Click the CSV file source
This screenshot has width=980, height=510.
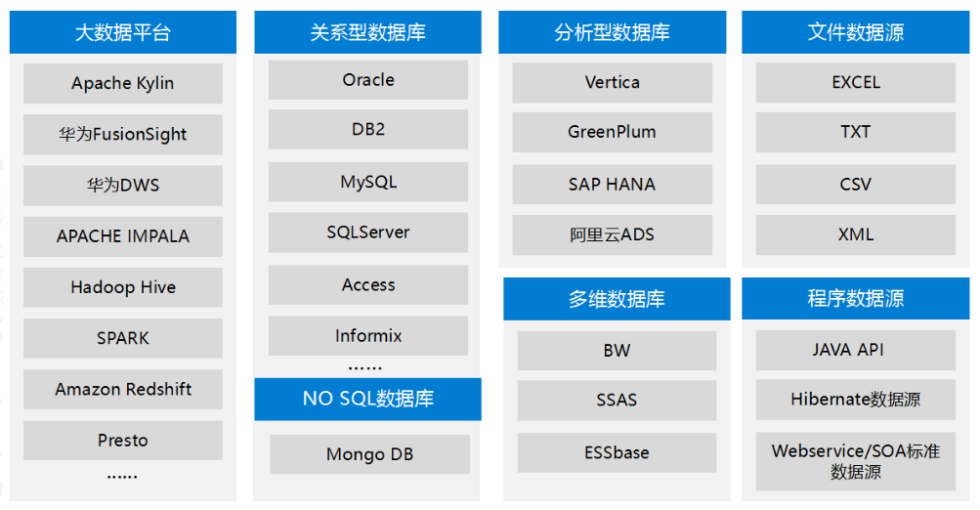point(856,185)
